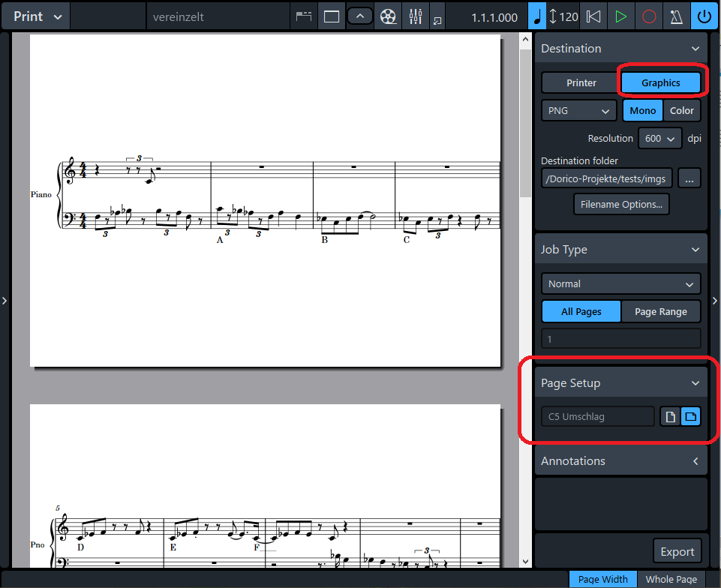Toggle the Show Tabs icon in the toolbar
The width and height of the screenshot is (721, 588).
point(304,17)
